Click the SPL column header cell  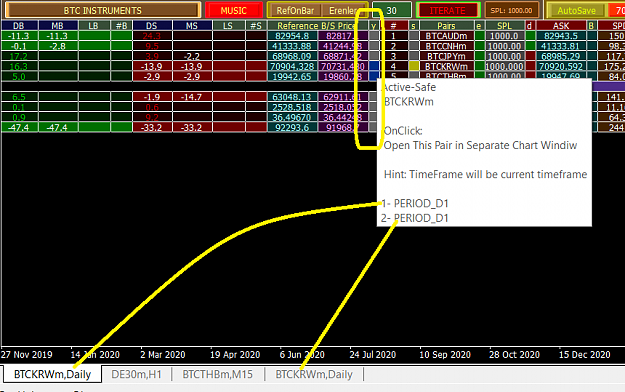[x=504, y=26]
